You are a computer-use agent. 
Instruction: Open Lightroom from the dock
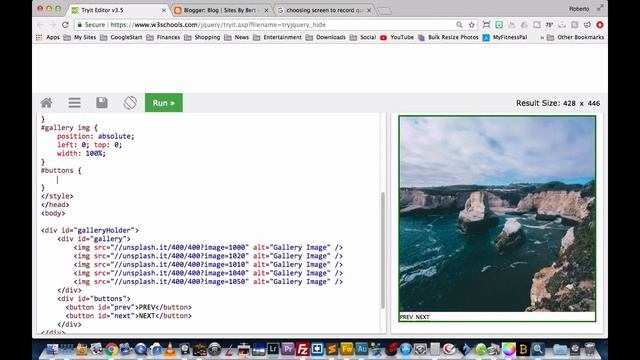[x=273, y=349]
